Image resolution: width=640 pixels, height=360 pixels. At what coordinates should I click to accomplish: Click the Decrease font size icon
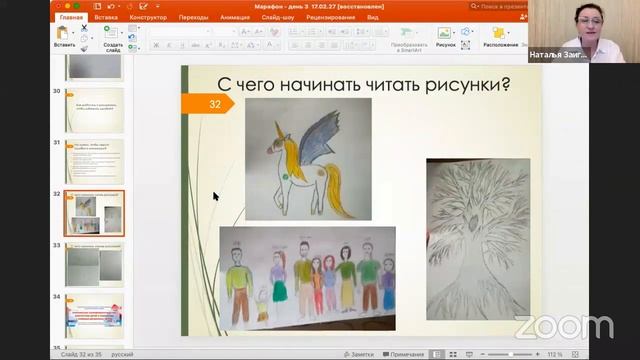(x=258, y=32)
